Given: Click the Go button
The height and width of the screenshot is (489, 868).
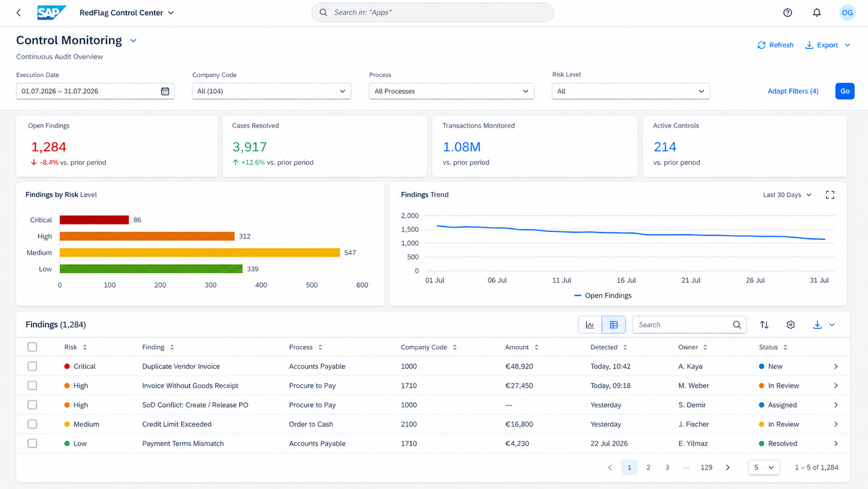Looking at the screenshot, I should tap(845, 91).
